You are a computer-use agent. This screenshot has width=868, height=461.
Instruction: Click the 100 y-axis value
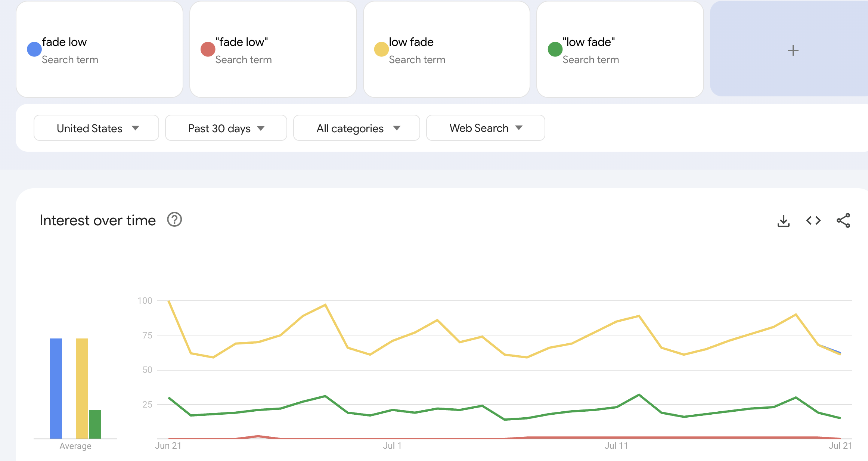145,301
